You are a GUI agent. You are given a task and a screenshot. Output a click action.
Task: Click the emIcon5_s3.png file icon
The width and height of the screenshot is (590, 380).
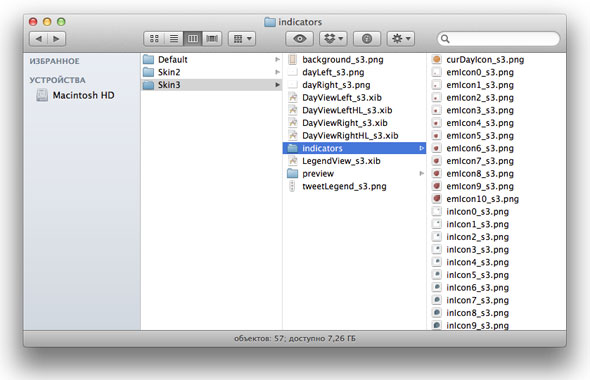[x=436, y=135]
